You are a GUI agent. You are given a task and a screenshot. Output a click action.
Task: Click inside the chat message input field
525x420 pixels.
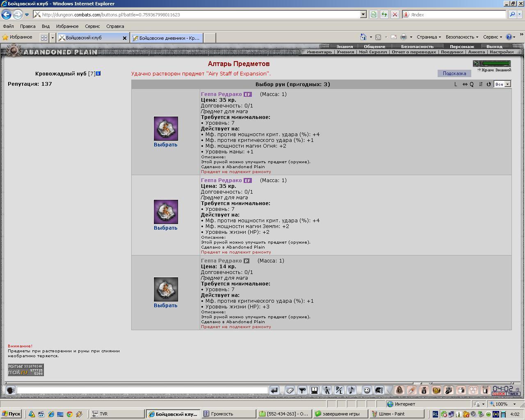point(142,390)
